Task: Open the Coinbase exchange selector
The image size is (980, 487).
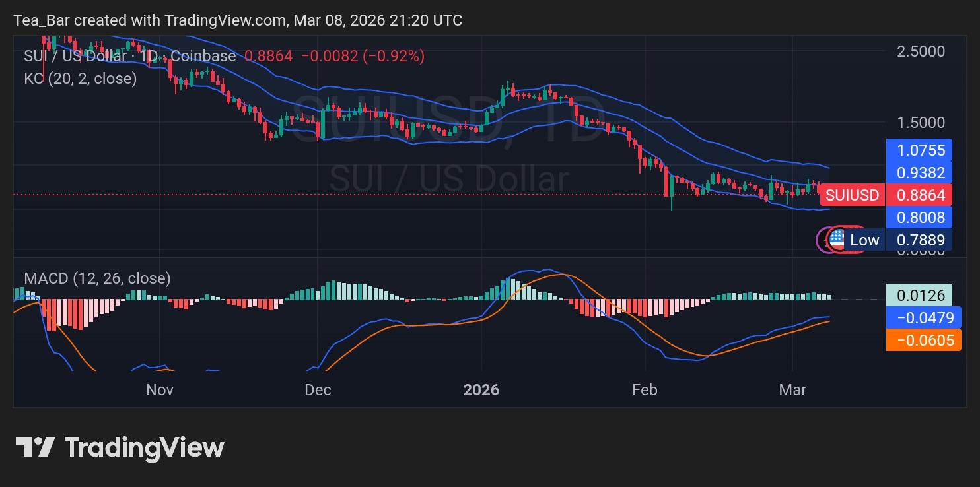Action: (204, 56)
